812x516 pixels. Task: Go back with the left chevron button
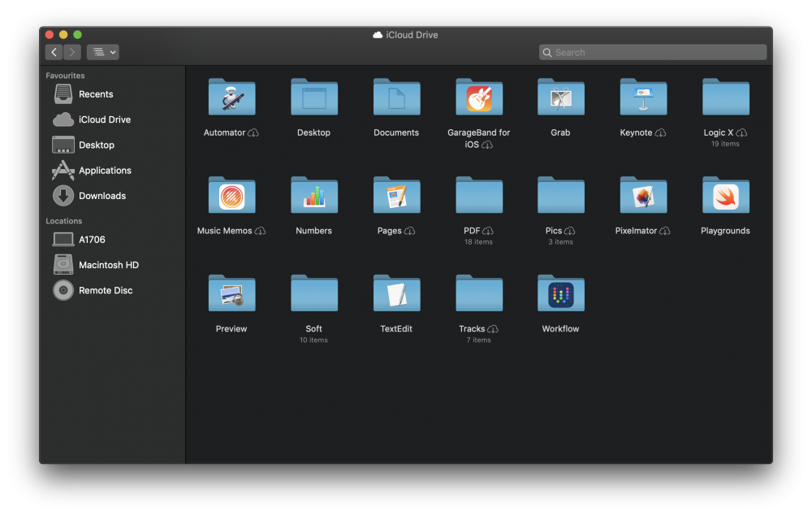coord(54,52)
